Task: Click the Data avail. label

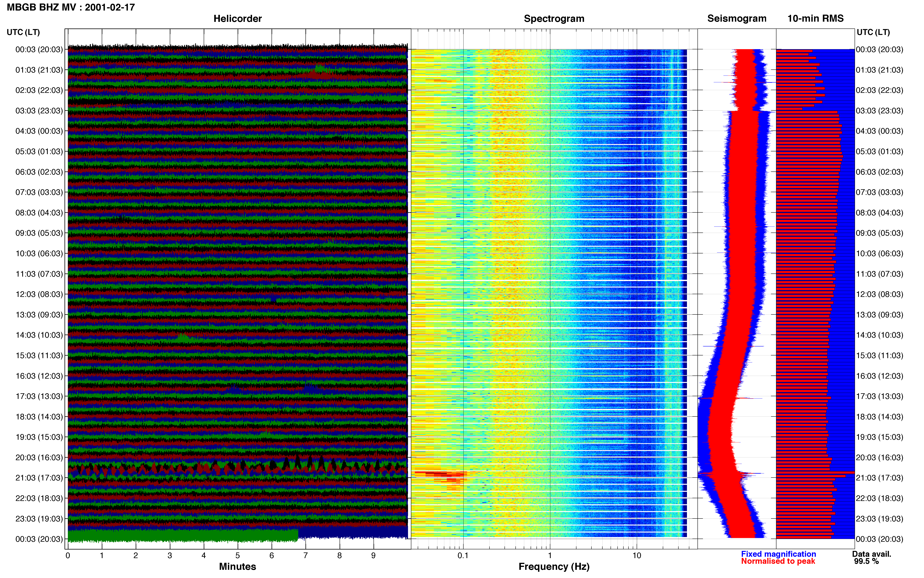Action: [872, 554]
